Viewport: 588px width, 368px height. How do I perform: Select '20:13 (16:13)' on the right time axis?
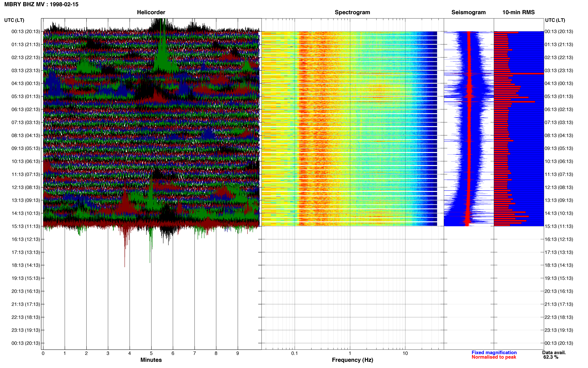tap(559, 291)
